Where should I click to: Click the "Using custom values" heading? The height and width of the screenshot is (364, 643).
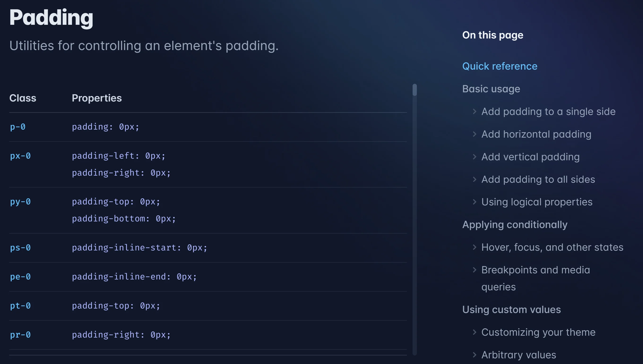pos(512,309)
